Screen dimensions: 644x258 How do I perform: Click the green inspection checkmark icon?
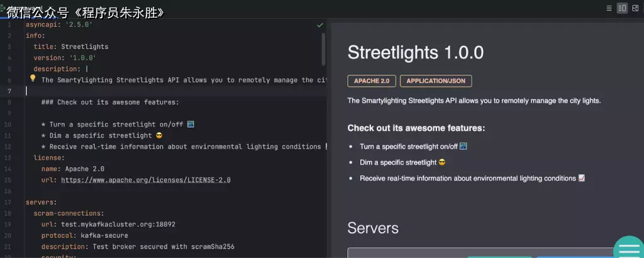tap(320, 25)
